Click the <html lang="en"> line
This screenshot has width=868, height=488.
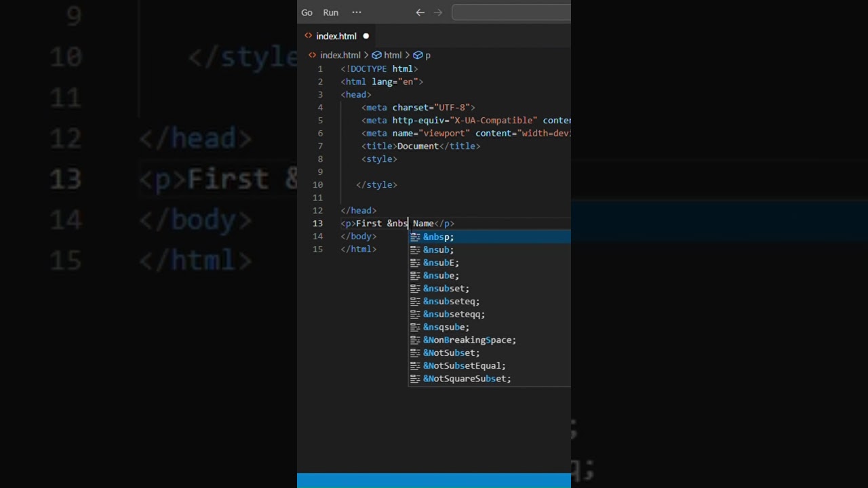tap(382, 81)
